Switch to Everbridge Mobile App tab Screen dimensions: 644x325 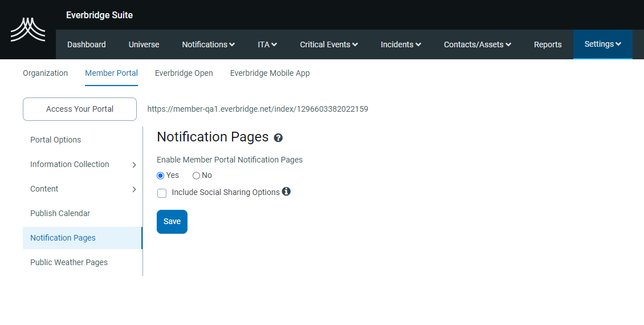270,73
